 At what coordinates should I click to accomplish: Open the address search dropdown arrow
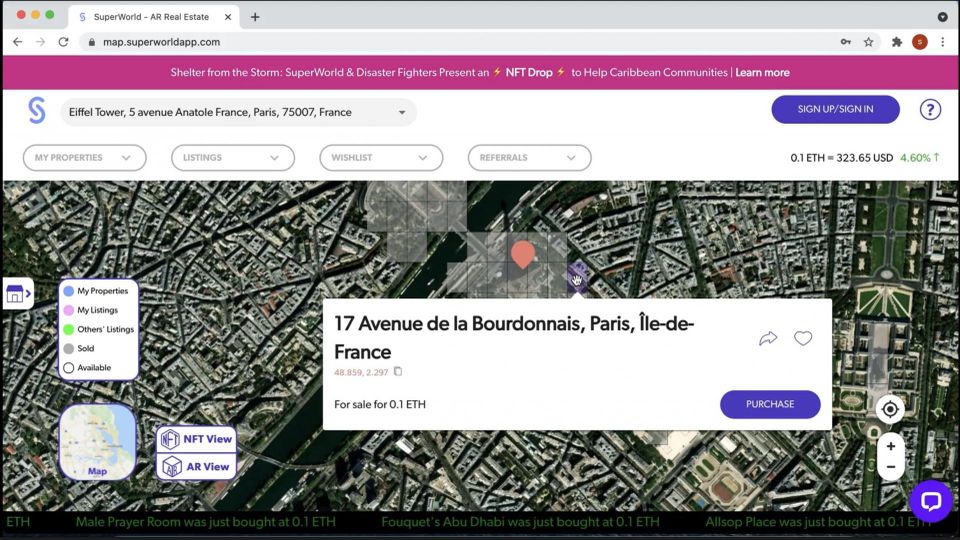402,113
